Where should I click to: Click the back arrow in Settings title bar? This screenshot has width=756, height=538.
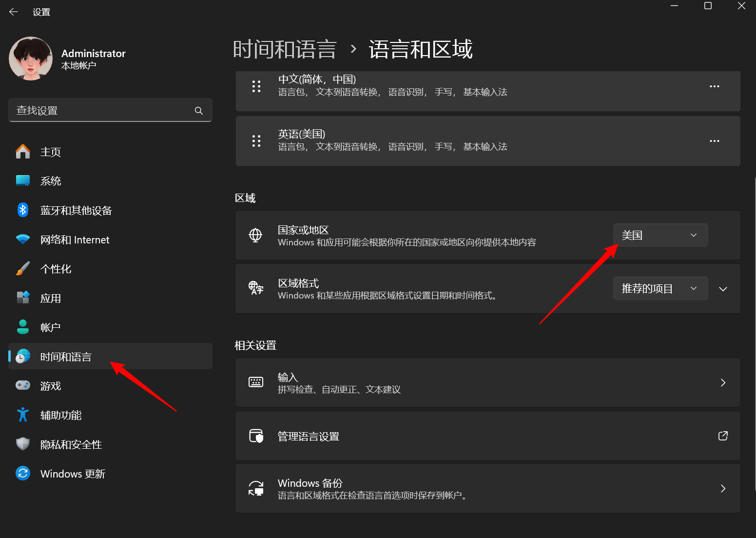[x=14, y=12]
